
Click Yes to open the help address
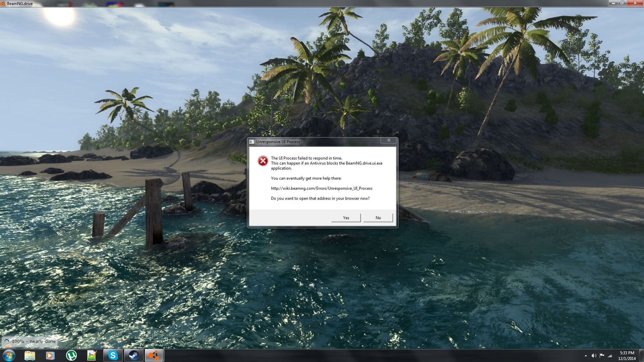point(346,218)
